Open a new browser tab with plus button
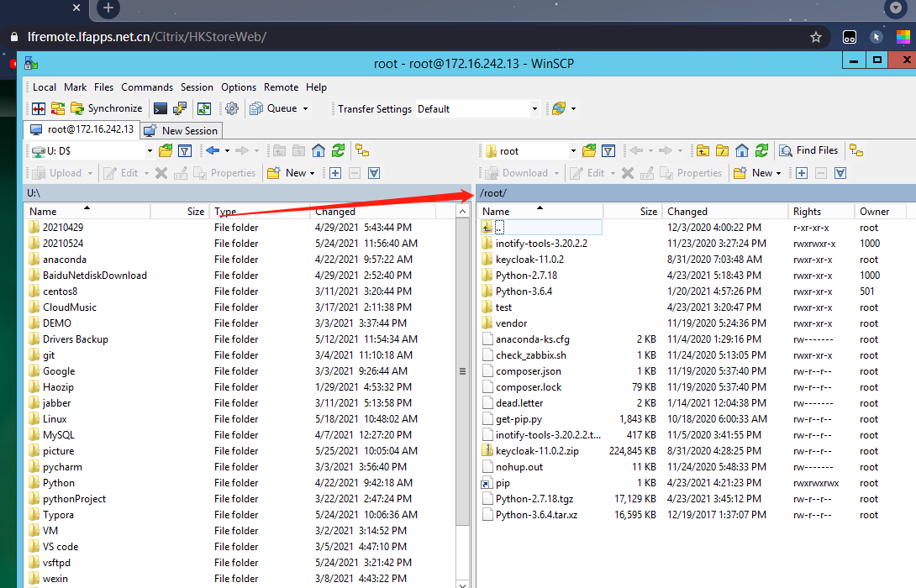Image resolution: width=916 pixels, height=588 pixels. pos(108,8)
